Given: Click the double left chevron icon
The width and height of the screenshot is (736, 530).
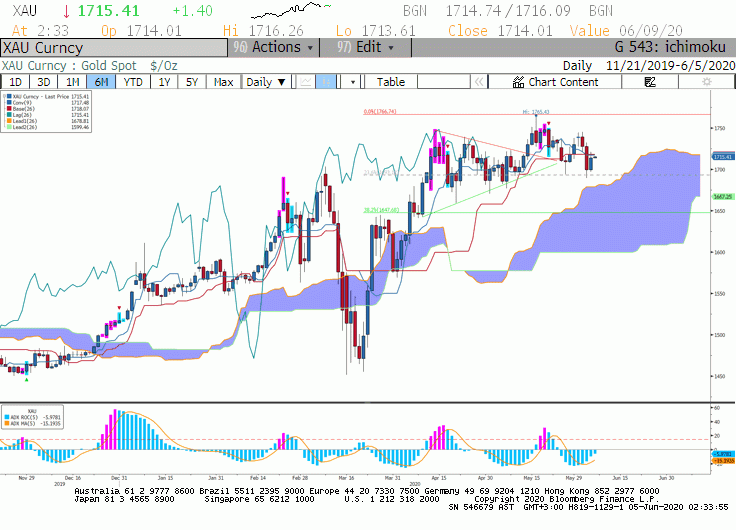Looking at the screenshot, I should [479, 82].
